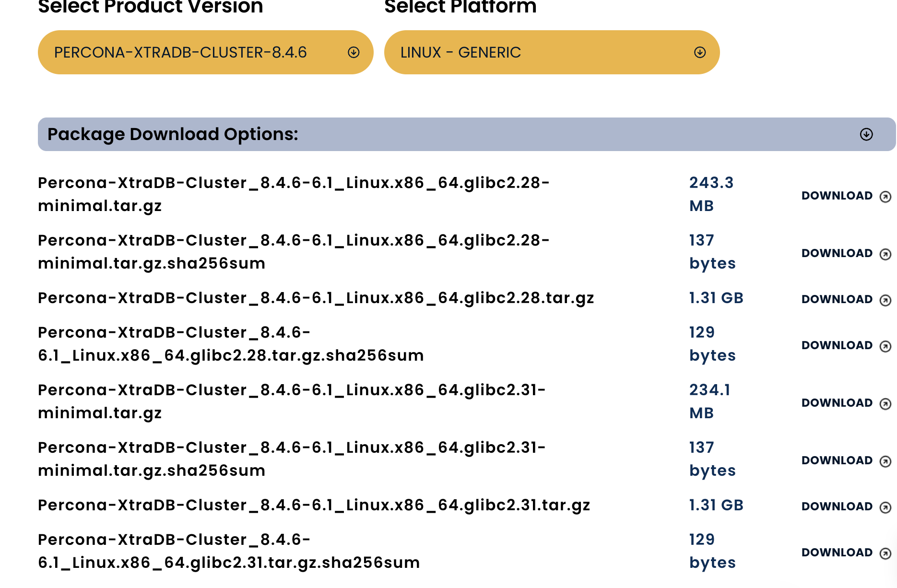Collapse the Package Download Options section

pyautogui.click(x=467, y=134)
